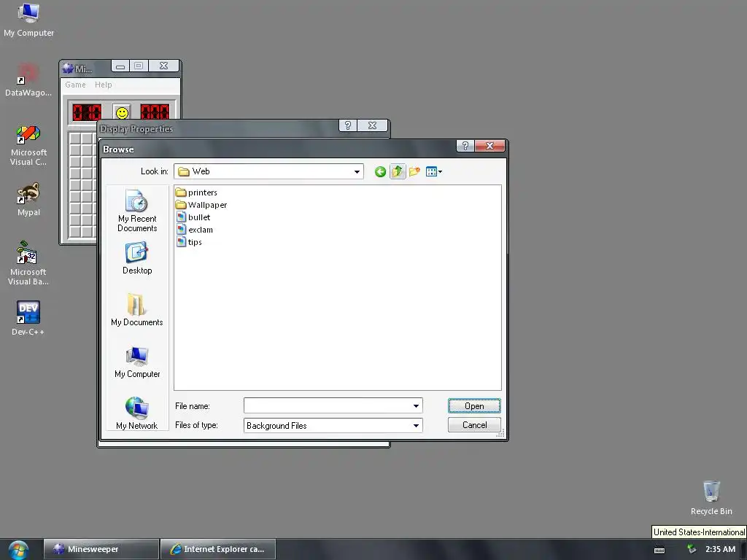The width and height of the screenshot is (747, 560).
Task: Open the Game menu in Minesweeper
Action: click(75, 85)
